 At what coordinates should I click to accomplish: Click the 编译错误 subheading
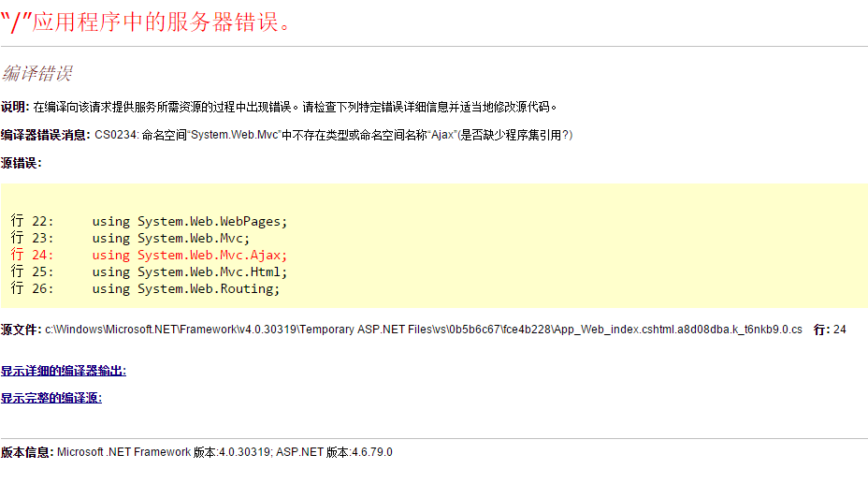pyautogui.click(x=36, y=73)
